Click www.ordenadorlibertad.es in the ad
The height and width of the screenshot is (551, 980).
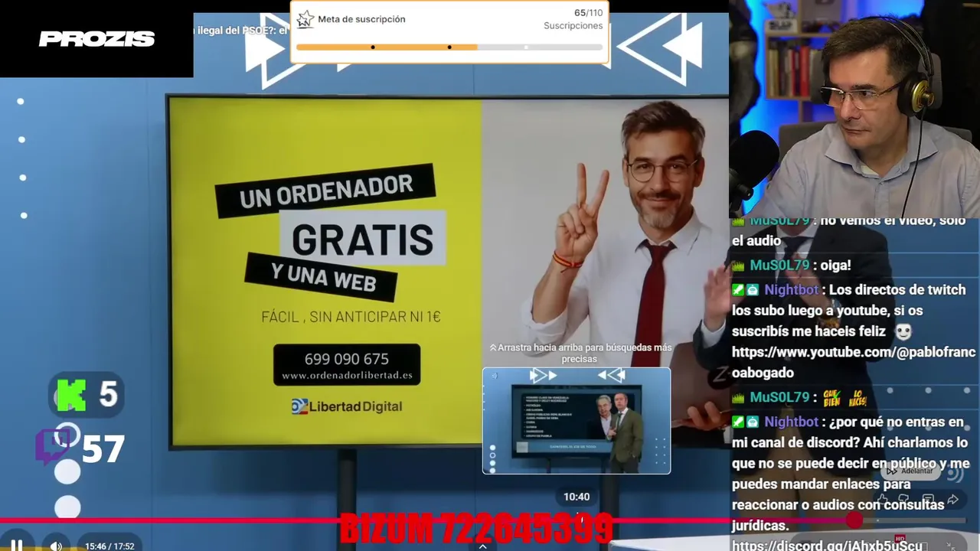pos(347,376)
